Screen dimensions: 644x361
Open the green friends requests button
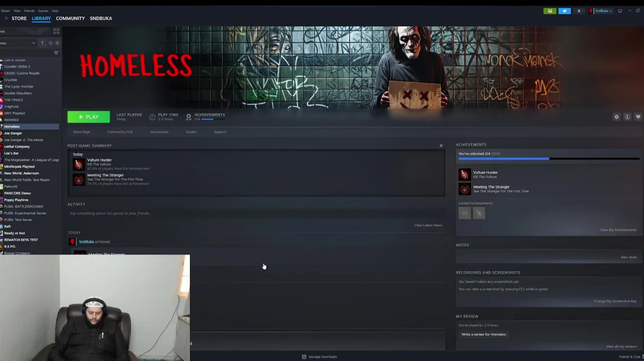click(x=550, y=11)
